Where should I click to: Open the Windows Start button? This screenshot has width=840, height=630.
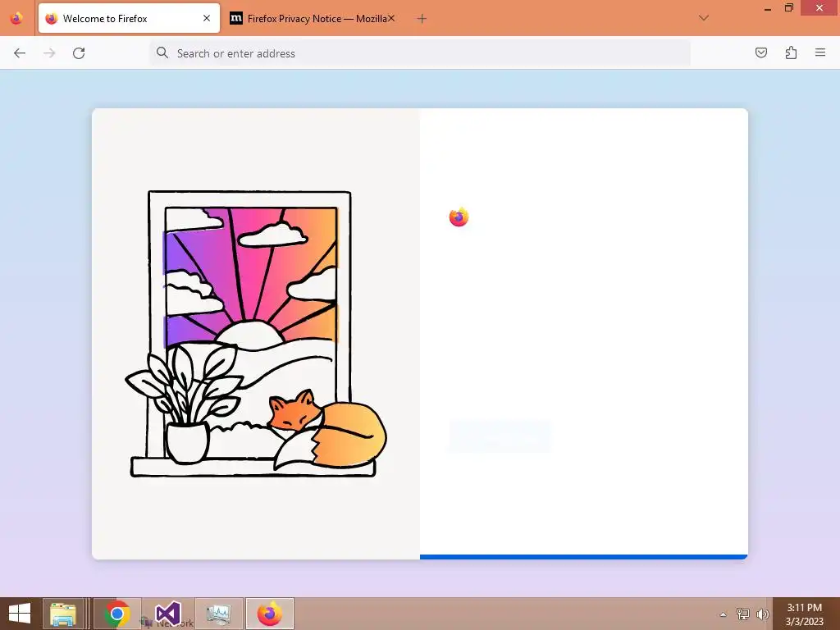click(x=20, y=614)
